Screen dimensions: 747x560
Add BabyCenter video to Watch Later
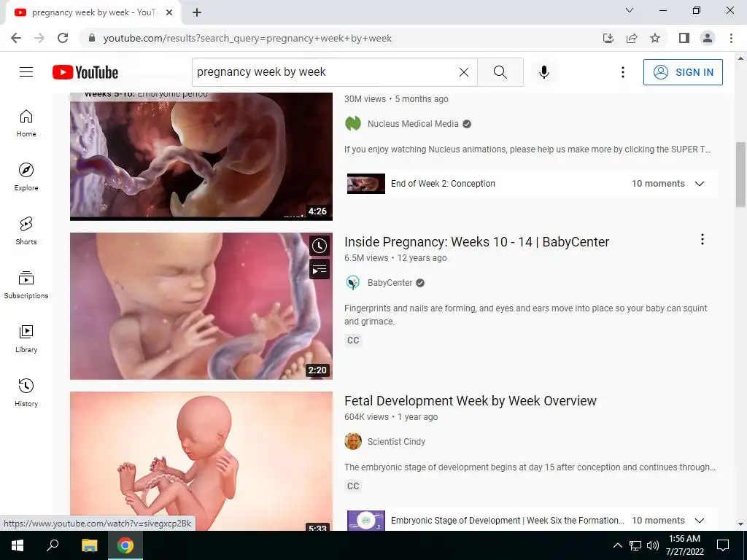[320, 246]
